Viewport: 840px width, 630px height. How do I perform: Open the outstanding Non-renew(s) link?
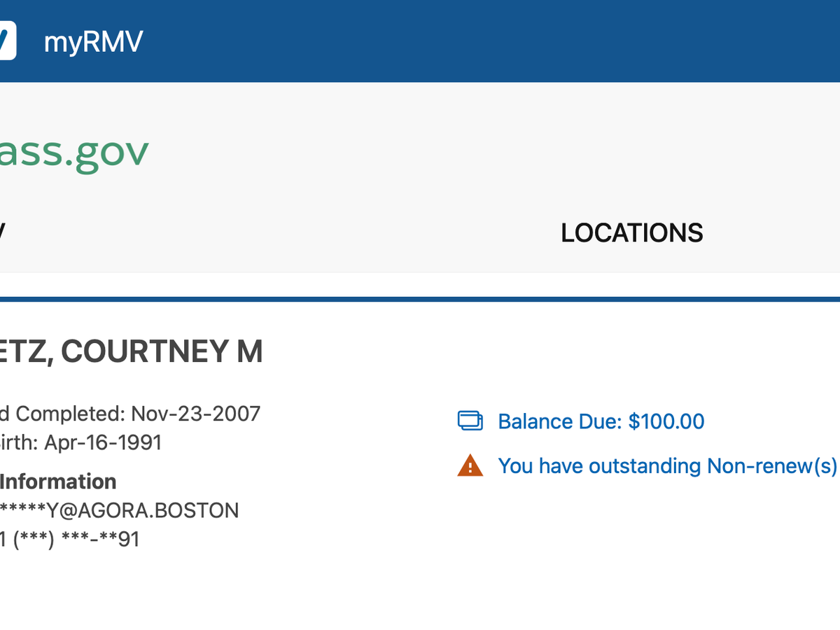[x=667, y=466]
